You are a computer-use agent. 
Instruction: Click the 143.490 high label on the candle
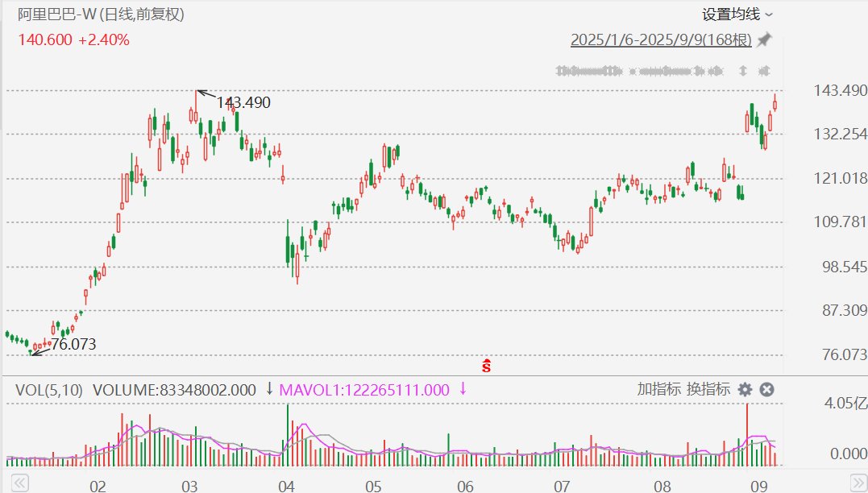coord(243,102)
